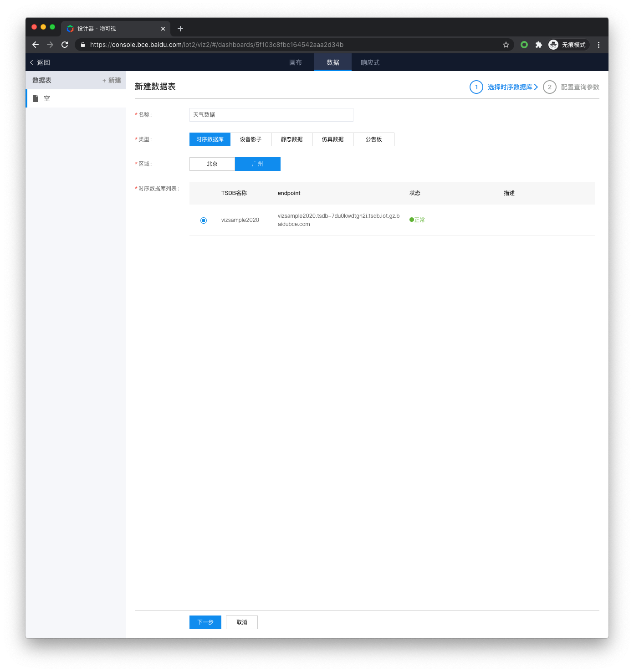The image size is (634, 672).
Task: Click the incognito 无痕模式 icon
Action: 553,45
